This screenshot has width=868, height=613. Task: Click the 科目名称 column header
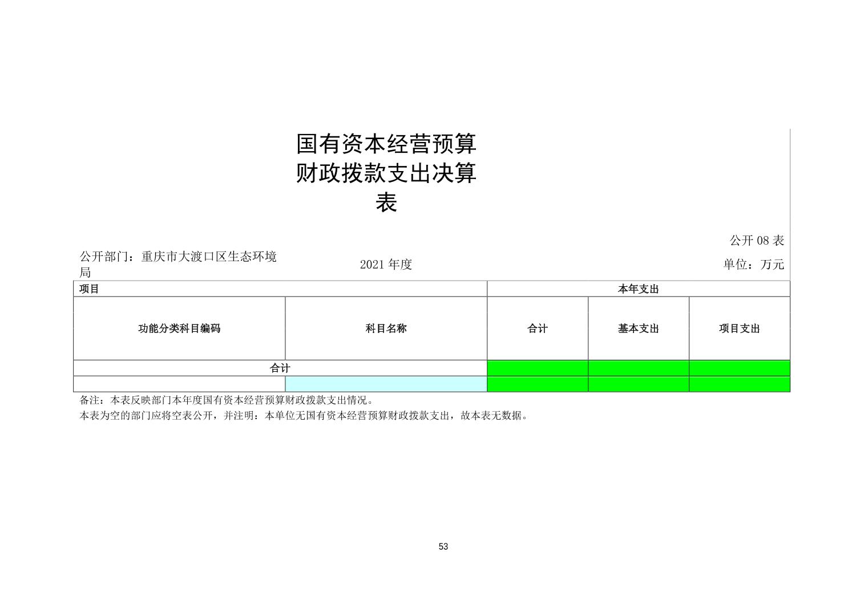click(386, 328)
